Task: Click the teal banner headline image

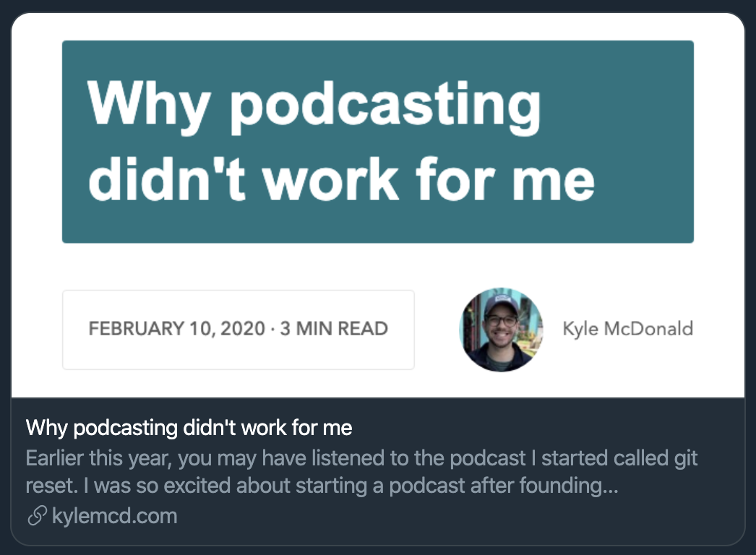Action: (x=378, y=142)
